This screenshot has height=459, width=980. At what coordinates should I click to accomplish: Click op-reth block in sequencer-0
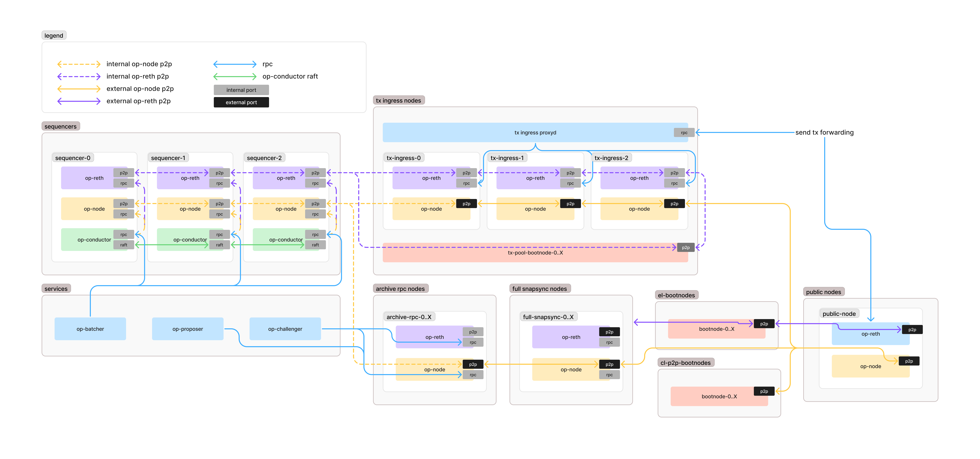[x=94, y=178]
